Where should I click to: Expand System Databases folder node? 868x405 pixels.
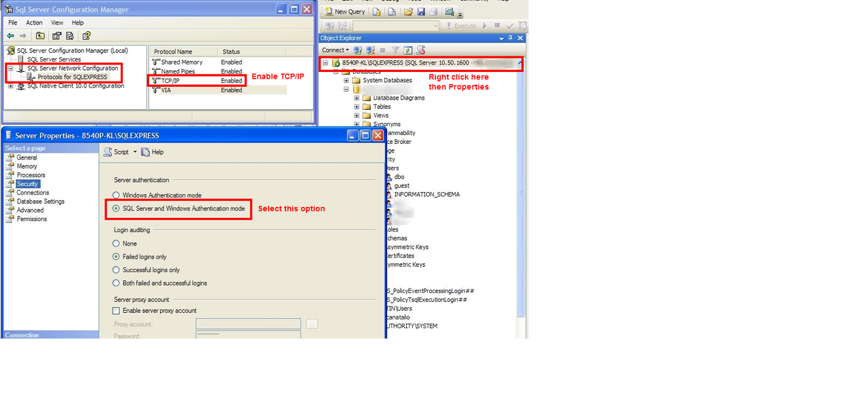347,80
